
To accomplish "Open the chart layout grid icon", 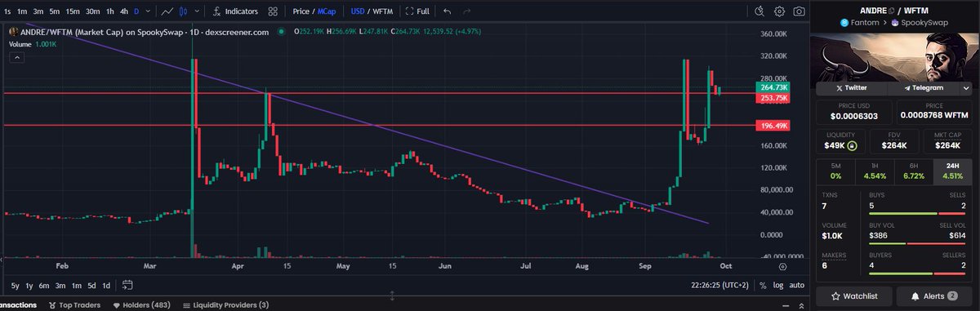I will (273, 11).
